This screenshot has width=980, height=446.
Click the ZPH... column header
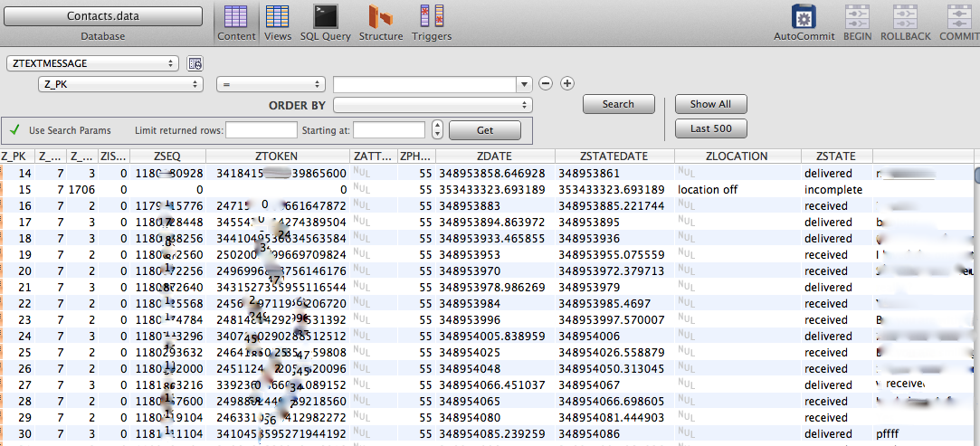coord(416,157)
